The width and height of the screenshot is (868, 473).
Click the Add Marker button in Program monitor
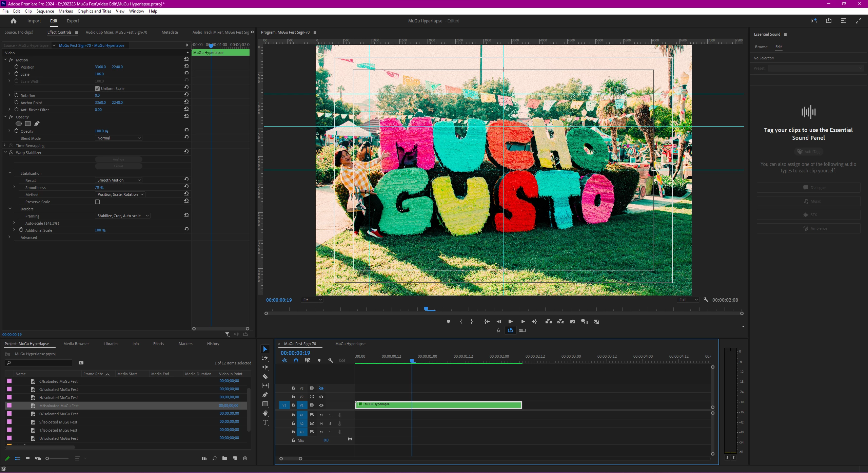click(x=448, y=322)
